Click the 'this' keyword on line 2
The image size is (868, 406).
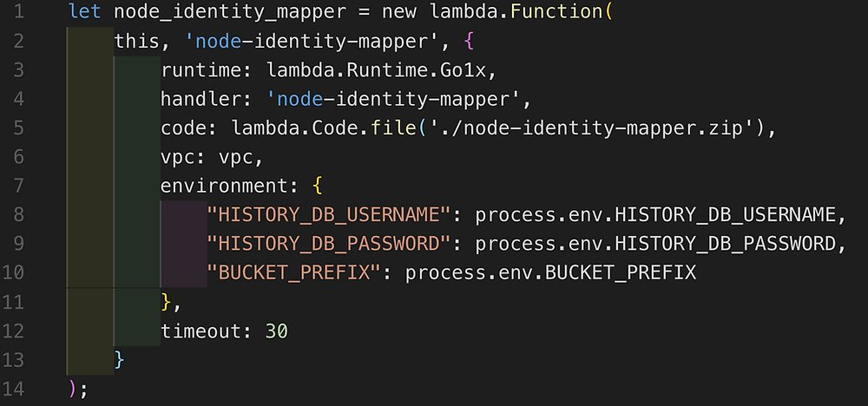point(137,42)
